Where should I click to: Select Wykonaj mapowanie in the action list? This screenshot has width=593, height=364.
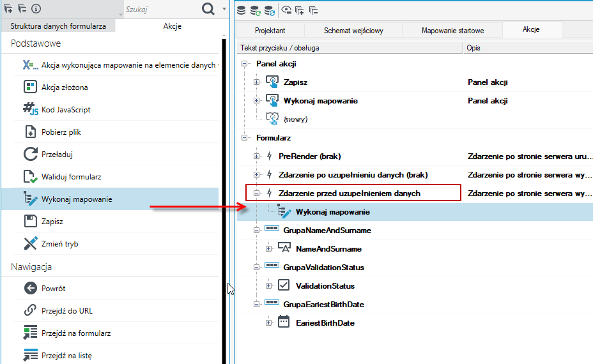pyautogui.click(x=110, y=199)
